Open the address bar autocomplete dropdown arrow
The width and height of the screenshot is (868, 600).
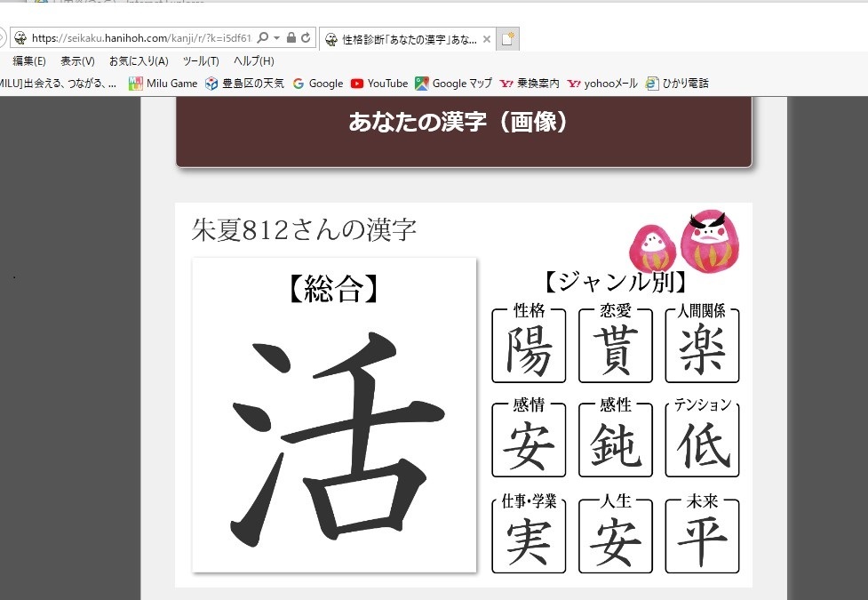pyautogui.click(x=277, y=38)
